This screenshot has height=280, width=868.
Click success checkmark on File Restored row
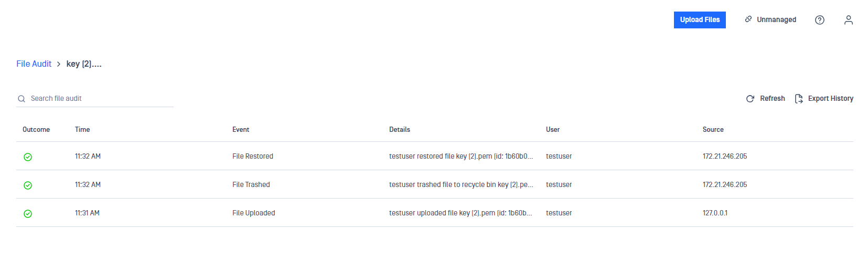point(28,157)
